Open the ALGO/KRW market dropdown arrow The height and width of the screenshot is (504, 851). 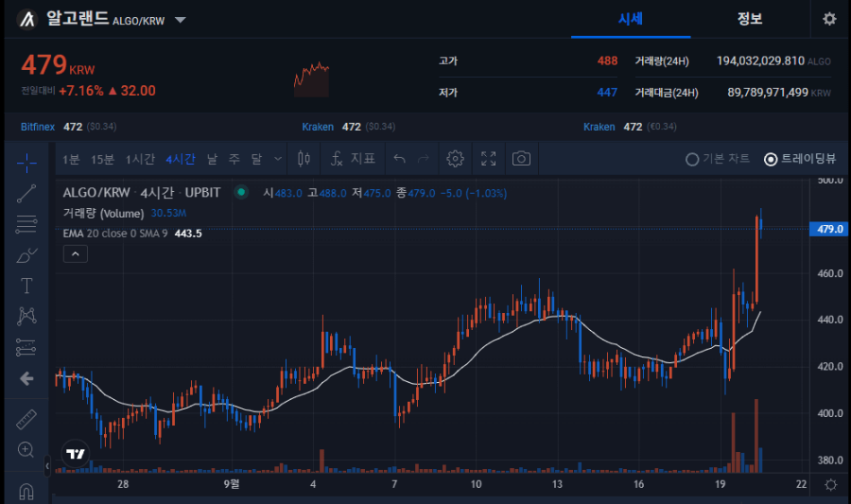(x=181, y=21)
